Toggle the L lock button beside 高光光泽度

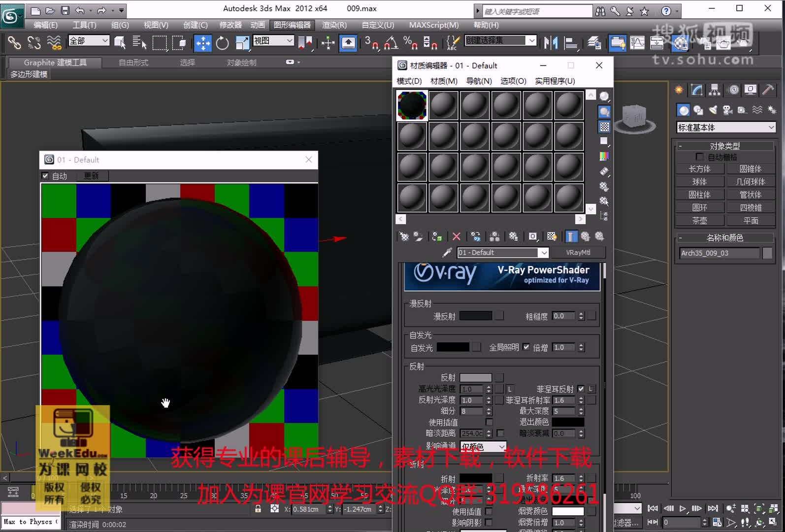pos(510,389)
